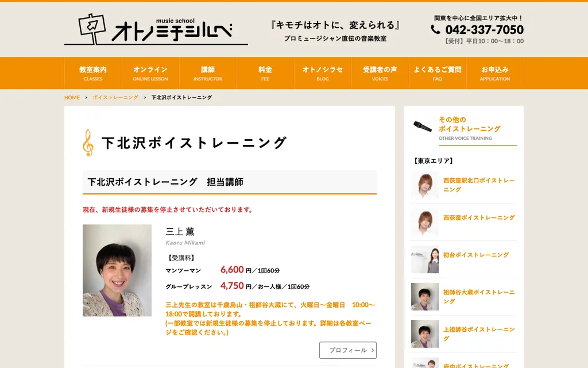Go to お申込み APPLICATION page
The height and width of the screenshot is (368, 588).
click(x=495, y=73)
